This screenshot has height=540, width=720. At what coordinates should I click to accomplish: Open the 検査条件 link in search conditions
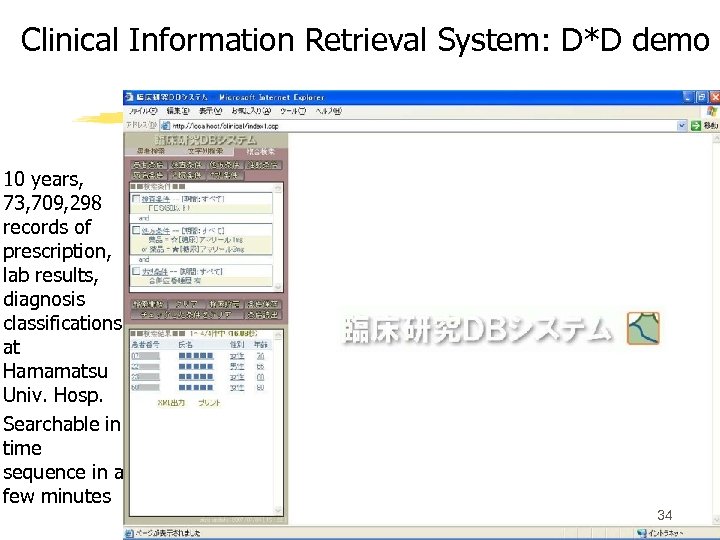(155, 199)
